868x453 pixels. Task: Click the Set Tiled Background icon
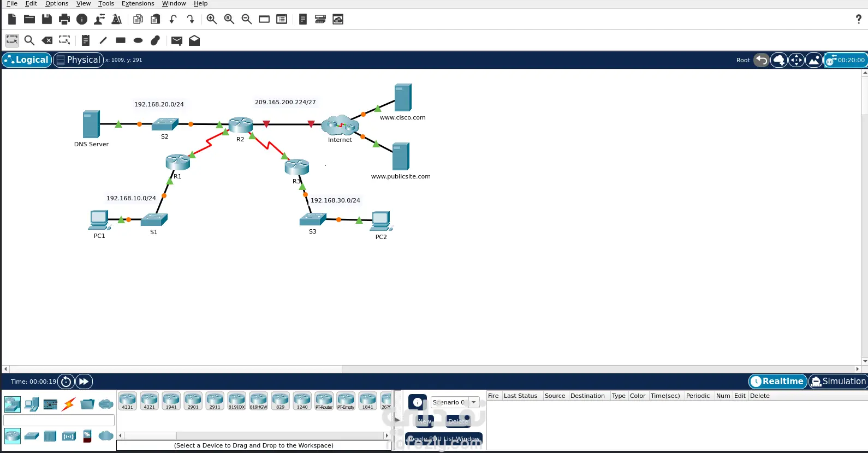coord(814,60)
